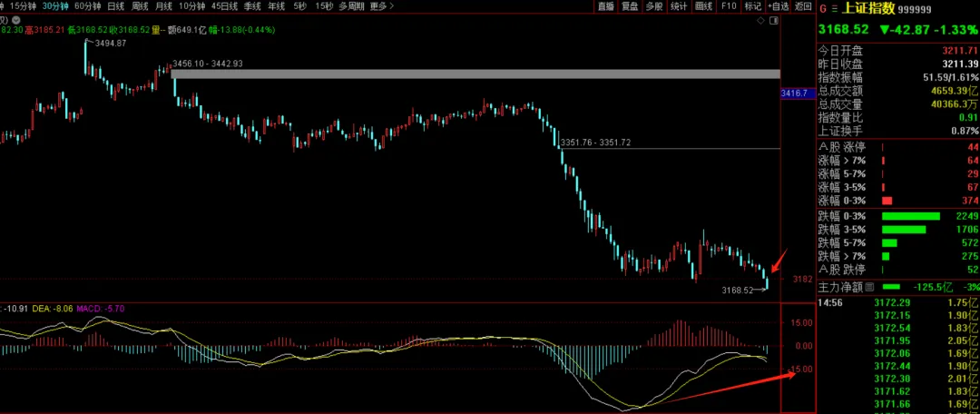This screenshot has width=980, height=414.
Task: Click the A股 跌停 count 52
Action: 972,270
